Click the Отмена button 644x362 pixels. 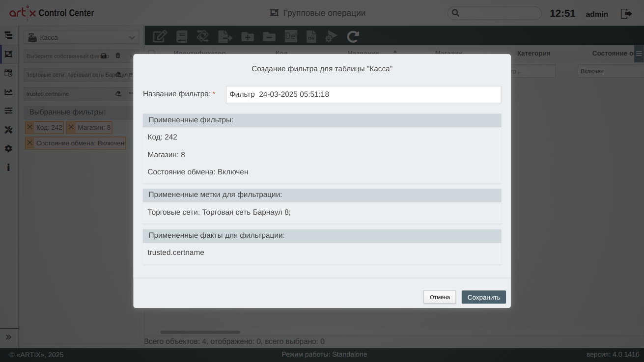(x=439, y=297)
